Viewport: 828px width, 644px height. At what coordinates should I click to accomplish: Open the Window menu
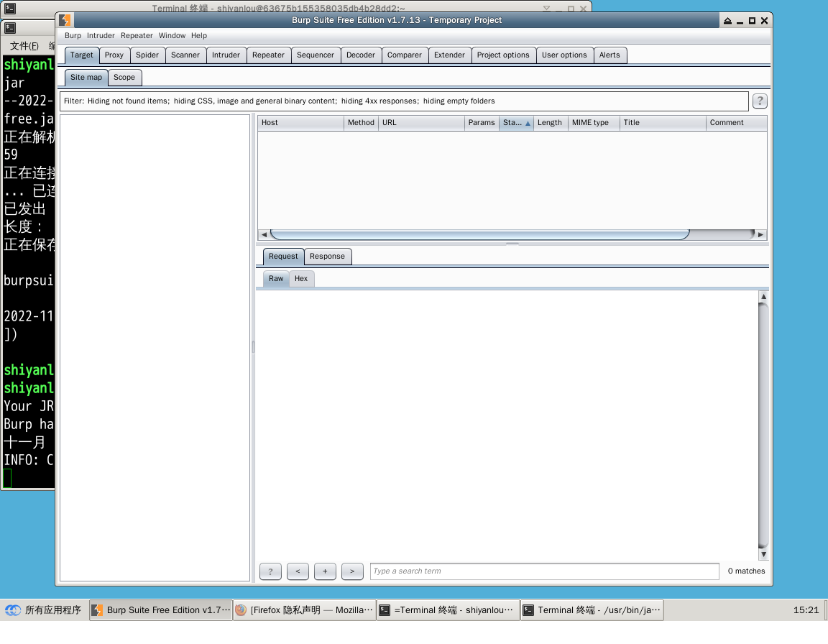pos(172,35)
